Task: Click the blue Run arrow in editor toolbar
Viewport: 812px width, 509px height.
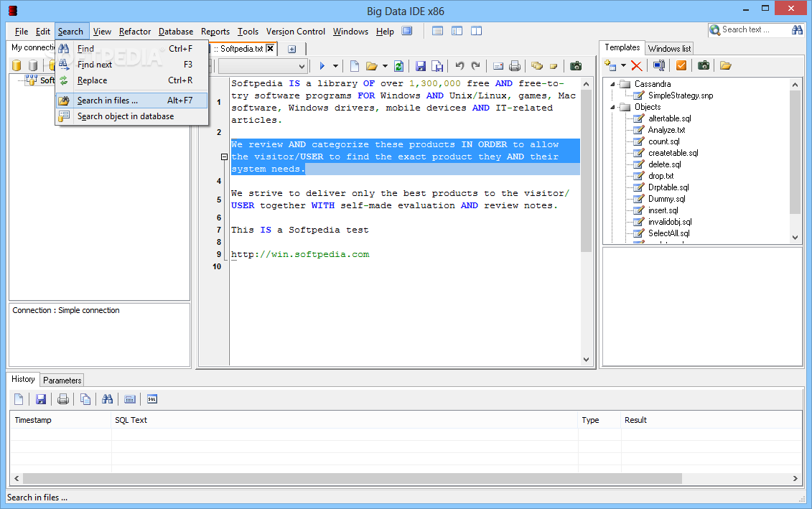Action: click(x=322, y=66)
